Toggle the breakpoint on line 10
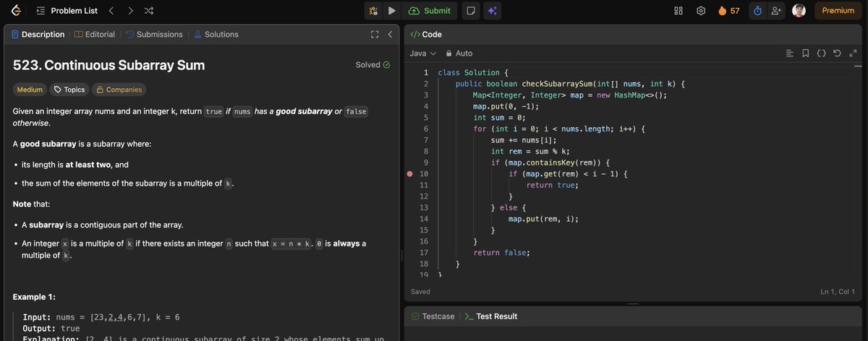This screenshot has width=868, height=341. [x=410, y=174]
